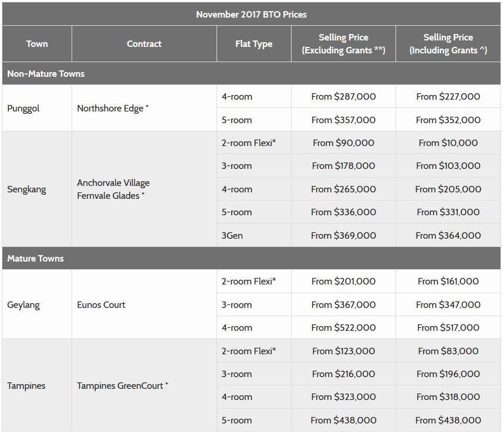Click the From $522,000 price cell

(343, 328)
